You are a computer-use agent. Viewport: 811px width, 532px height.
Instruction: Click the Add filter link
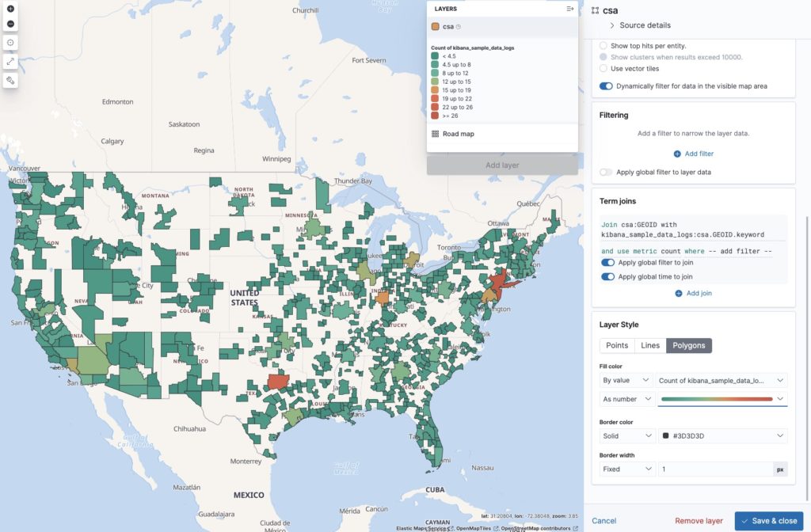(x=694, y=154)
